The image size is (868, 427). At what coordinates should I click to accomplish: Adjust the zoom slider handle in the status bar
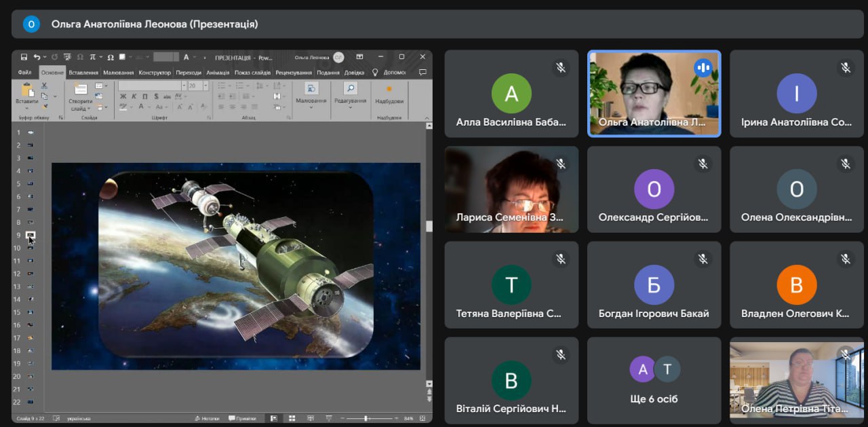366,418
